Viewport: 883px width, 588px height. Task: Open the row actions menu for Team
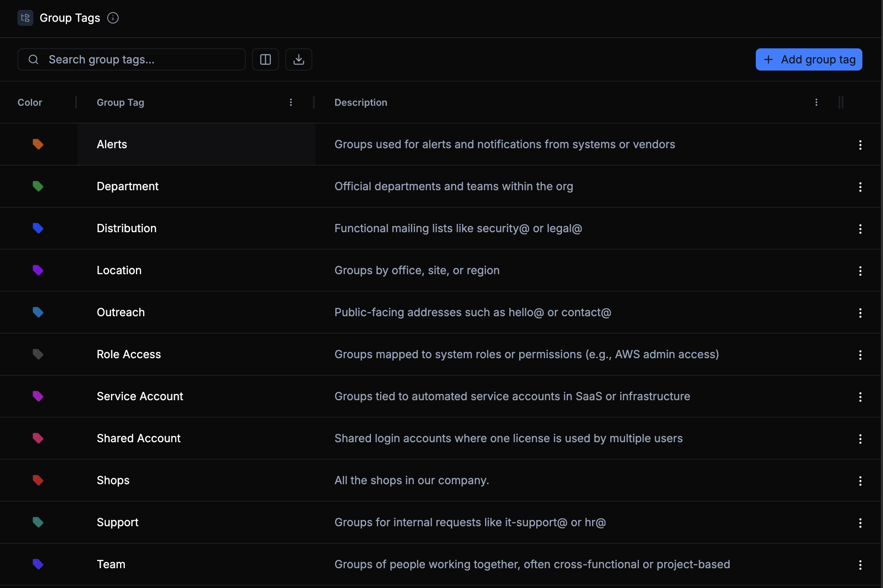[x=860, y=565]
